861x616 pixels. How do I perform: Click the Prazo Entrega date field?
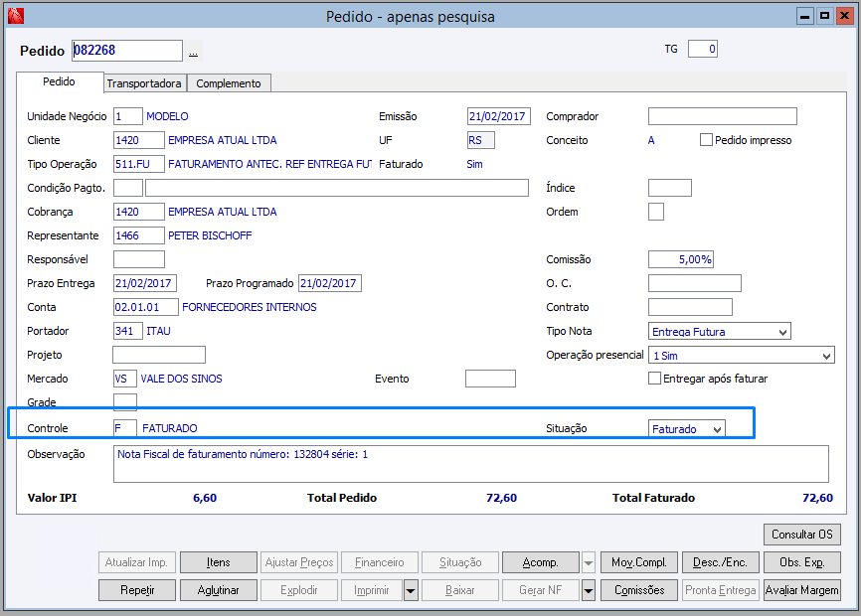145,283
